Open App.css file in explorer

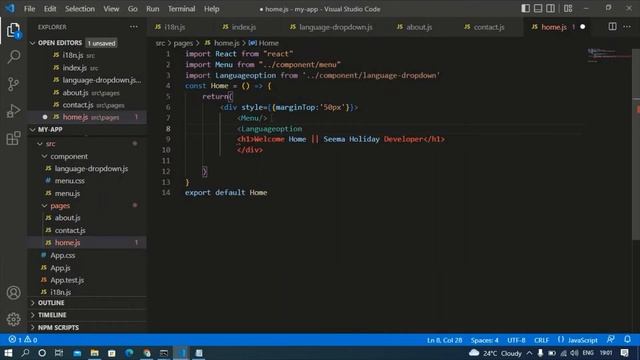pyautogui.click(x=62, y=255)
